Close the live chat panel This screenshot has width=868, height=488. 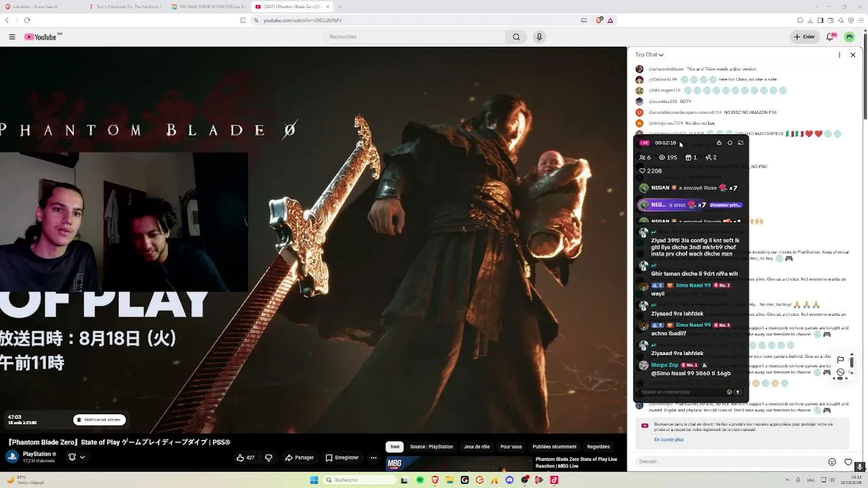pyautogui.click(x=853, y=55)
